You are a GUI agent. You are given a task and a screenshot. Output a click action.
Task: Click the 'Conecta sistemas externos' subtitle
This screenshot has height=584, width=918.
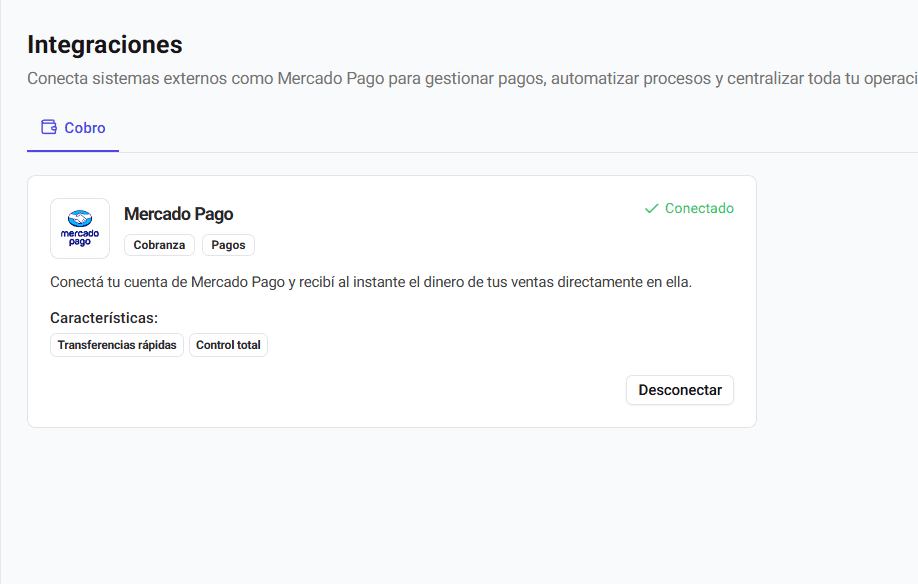[x=472, y=78]
